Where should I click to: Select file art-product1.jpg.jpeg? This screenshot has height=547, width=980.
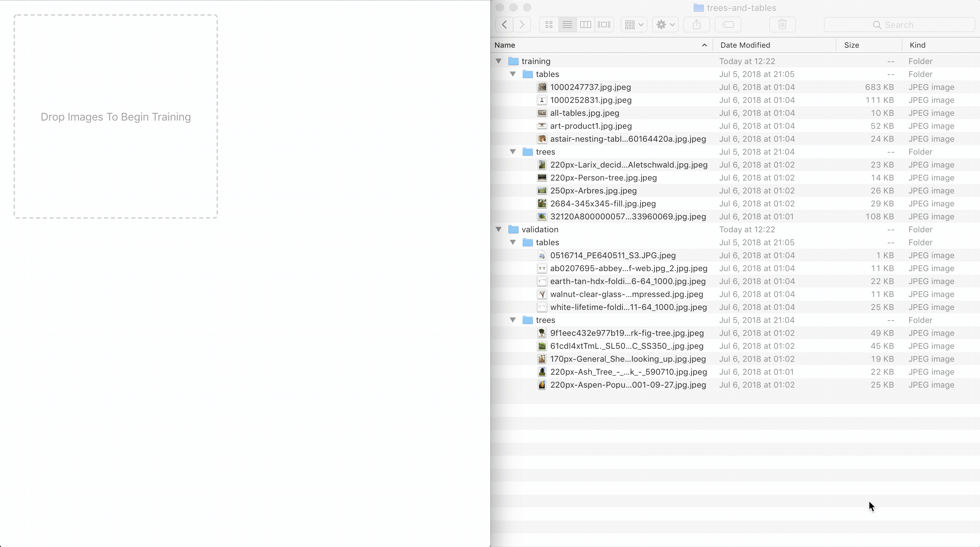pos(590,126)
